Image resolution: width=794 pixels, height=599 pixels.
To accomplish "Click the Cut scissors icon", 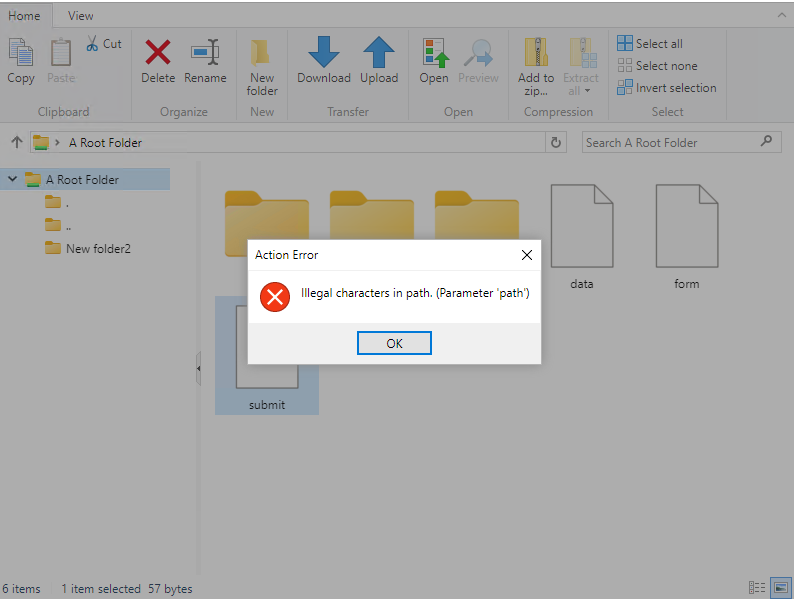I will pos(93,44).
